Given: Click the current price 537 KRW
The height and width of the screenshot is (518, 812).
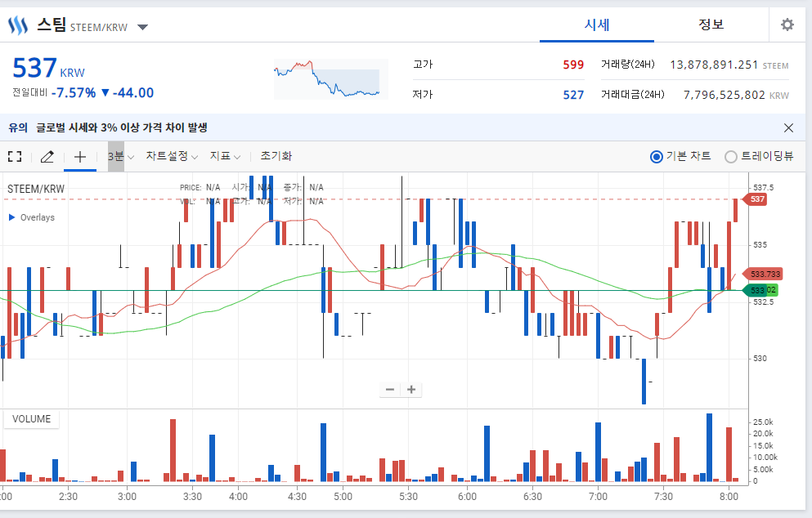Looking at the screenshot, I should point(48,69).
